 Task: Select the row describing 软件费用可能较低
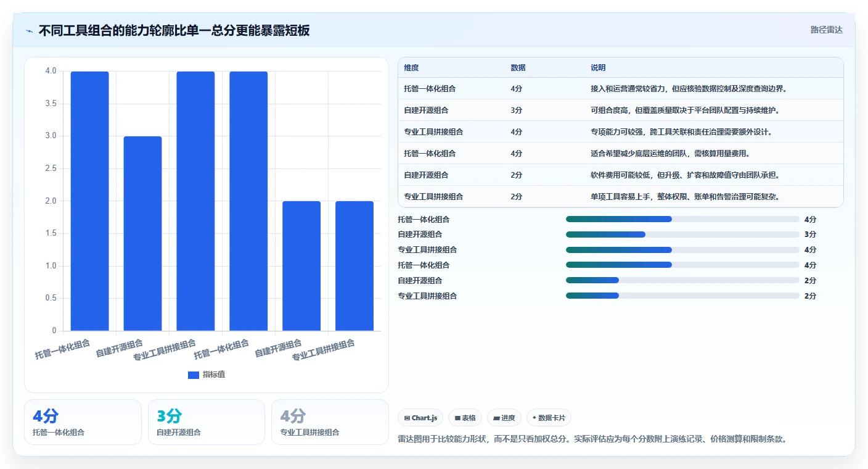(x=620, y=175)
